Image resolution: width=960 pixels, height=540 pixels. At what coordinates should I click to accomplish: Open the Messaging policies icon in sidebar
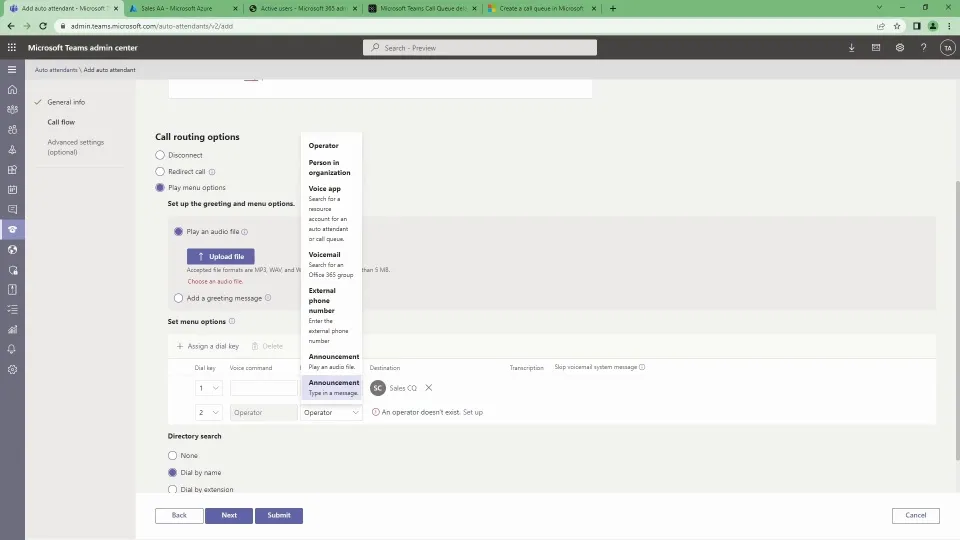point(12,209)
